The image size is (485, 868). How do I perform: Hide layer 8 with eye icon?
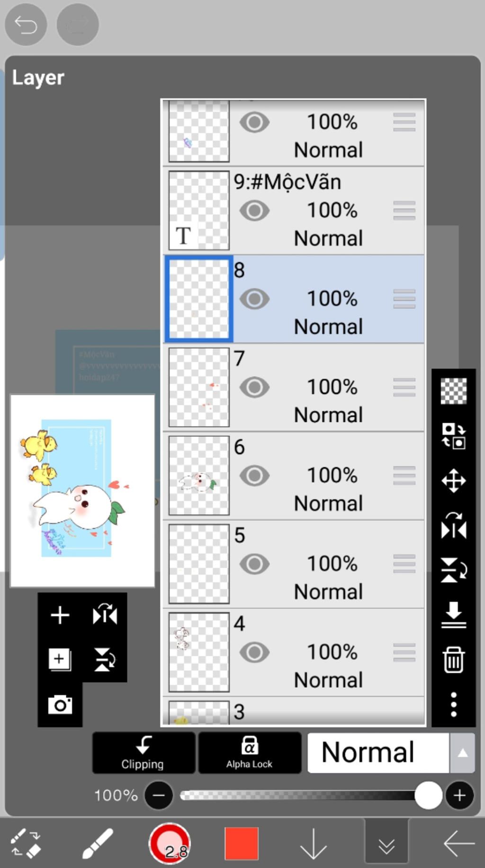(254, 299)
